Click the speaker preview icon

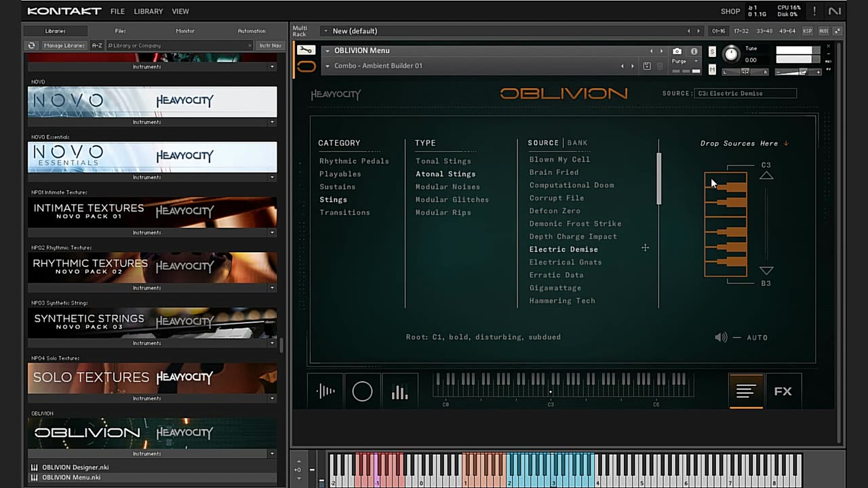tap(721, 337)
